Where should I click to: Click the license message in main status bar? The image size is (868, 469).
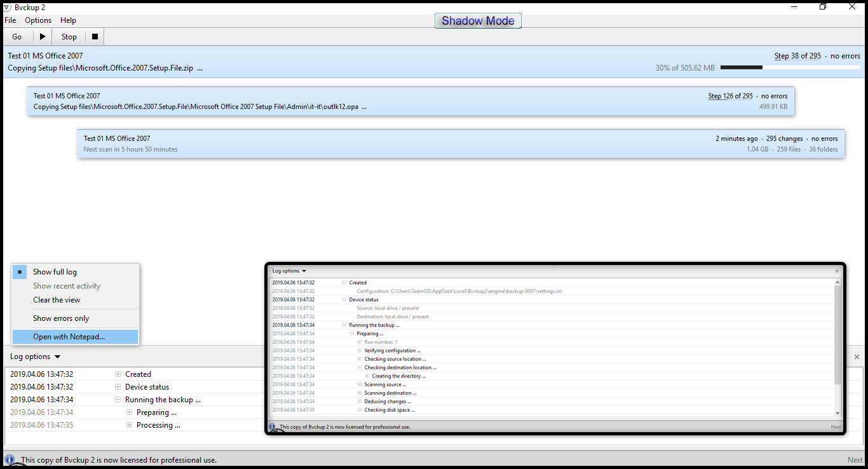pos(119,459)
